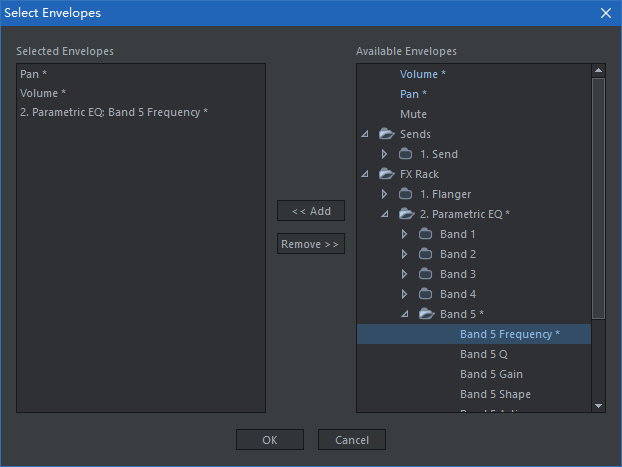Click the Band 1 folder icon

click(x=426, y=234)
